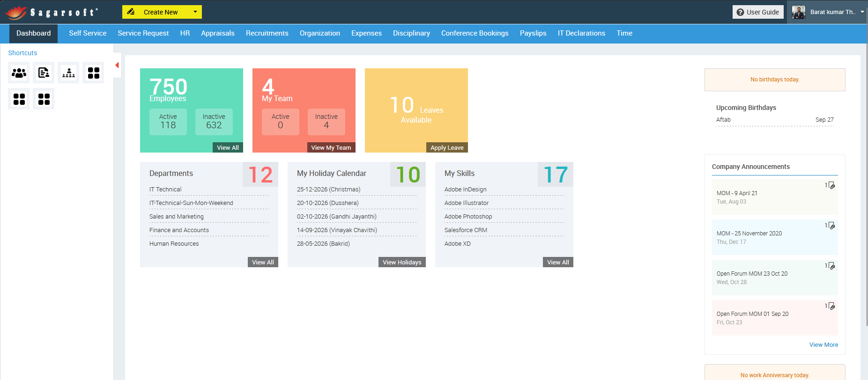The height and width of the screenshot is (380, 868).
Task: Open the Payslips menu
Action: click(x=533, y=33)
